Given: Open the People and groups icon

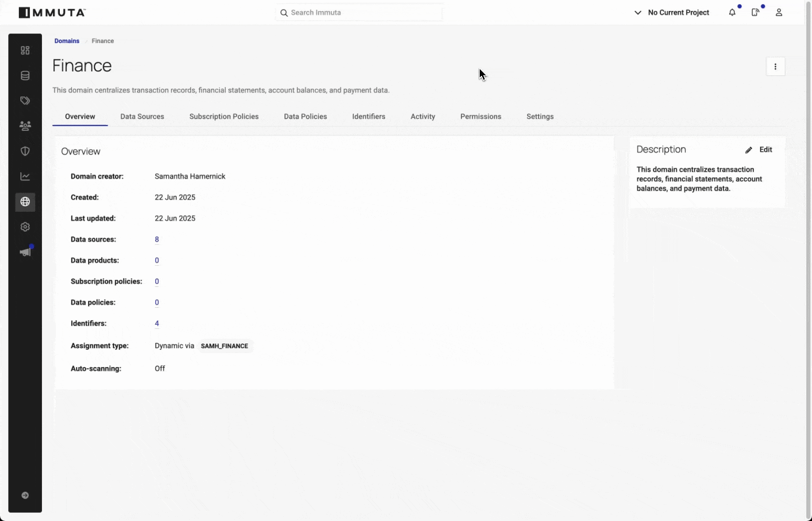Looking at the screenshot, I should (x=25, y=126).
